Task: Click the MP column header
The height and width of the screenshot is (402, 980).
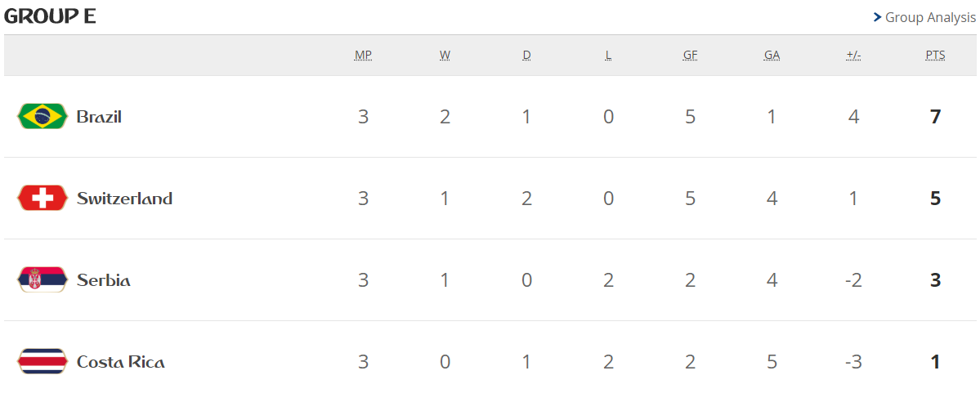Action: point(363,56)
